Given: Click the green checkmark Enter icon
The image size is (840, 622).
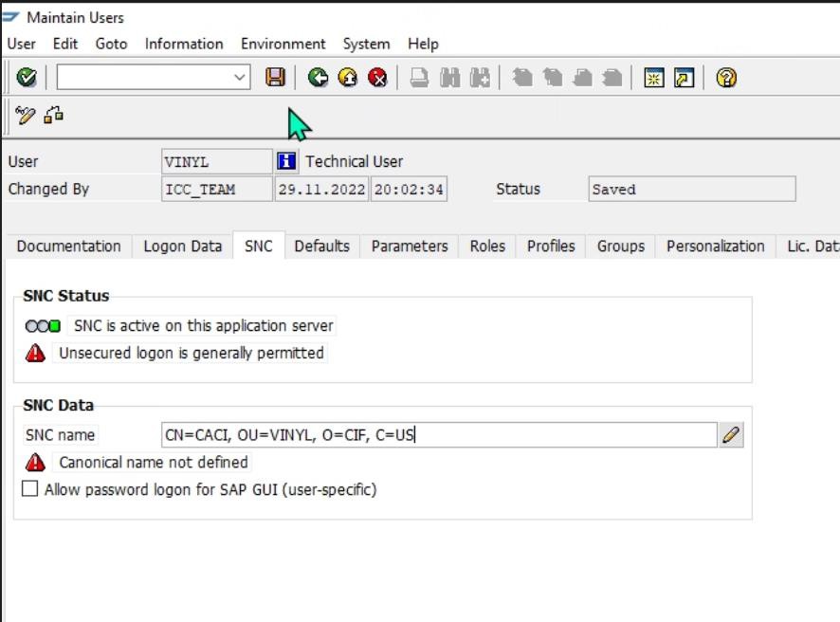Looking at the screenshot, I should point(27,78).
